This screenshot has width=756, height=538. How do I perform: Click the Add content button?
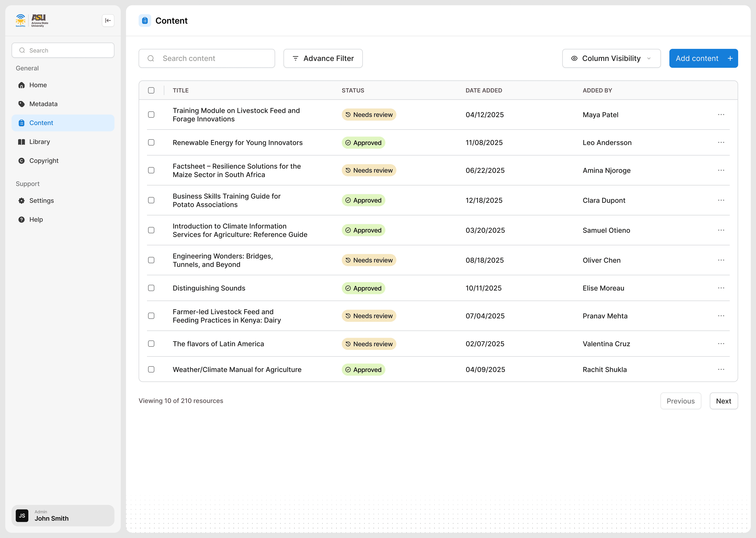coord(703,58)
